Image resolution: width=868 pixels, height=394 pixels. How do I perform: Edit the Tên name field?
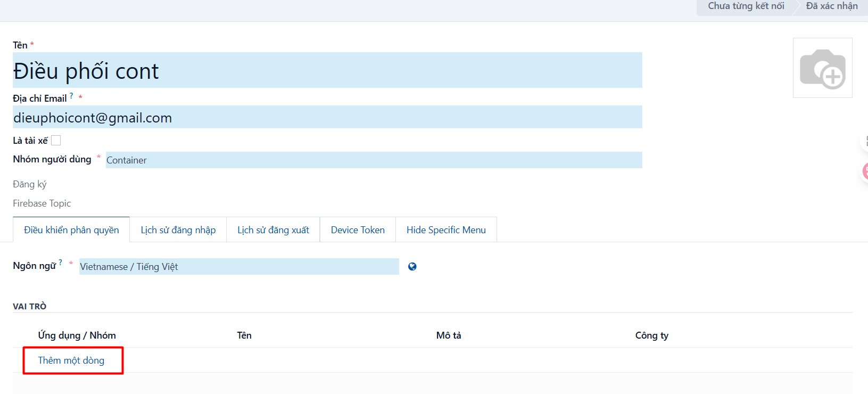click(x=327, y=70)
